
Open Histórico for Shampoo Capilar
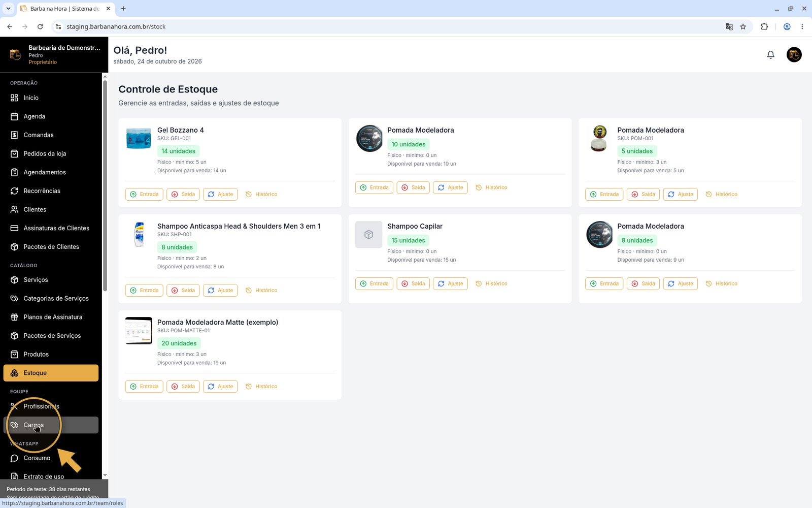click(491, 283)
